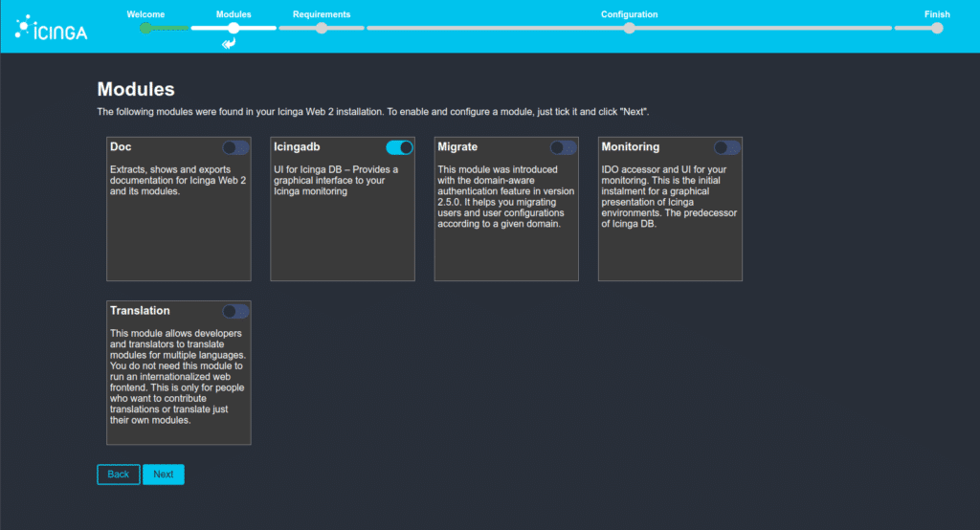Switch on the Translation module toggle
Viewport: 980px width, 530px height.
point(235,311)
